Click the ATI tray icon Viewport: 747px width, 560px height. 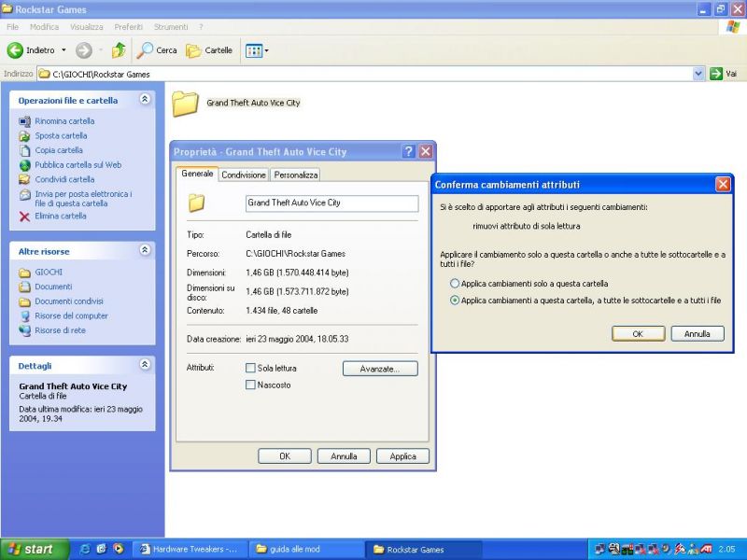pyautogui.click(x=706, y=550)
